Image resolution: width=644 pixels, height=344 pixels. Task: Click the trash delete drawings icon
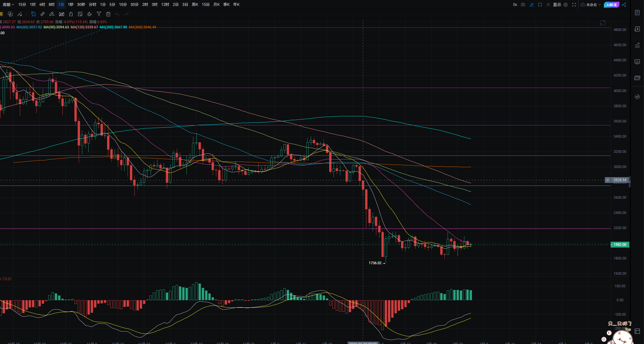[x=108, y=14]
